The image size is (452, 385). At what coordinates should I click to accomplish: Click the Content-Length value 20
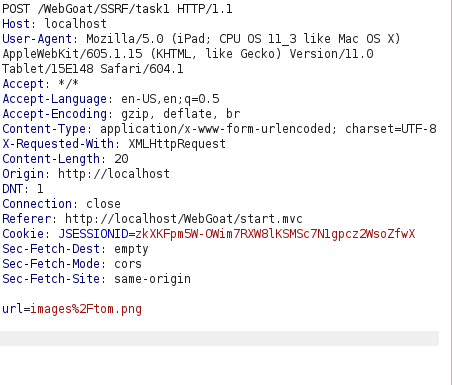coord(121,159)
